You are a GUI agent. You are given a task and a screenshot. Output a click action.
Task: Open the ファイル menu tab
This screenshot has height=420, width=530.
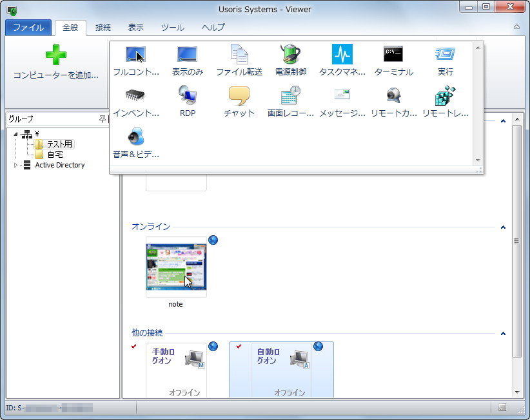[28, 27]
